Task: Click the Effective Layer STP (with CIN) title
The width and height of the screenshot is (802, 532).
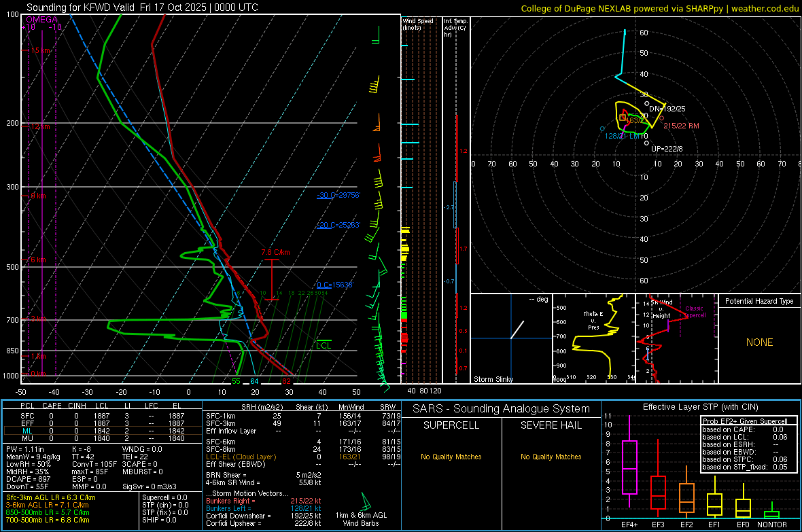Action: [x=700, y=407]
